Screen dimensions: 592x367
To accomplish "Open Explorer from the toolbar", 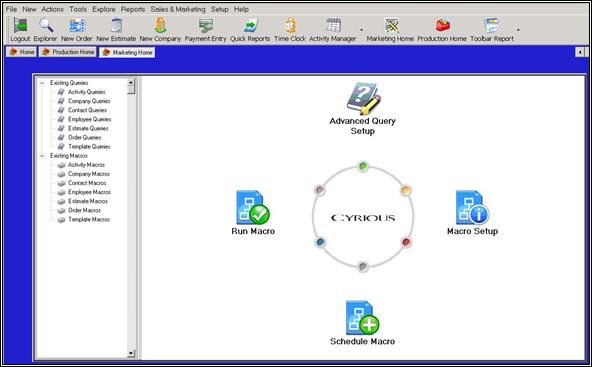I will 45,30.
